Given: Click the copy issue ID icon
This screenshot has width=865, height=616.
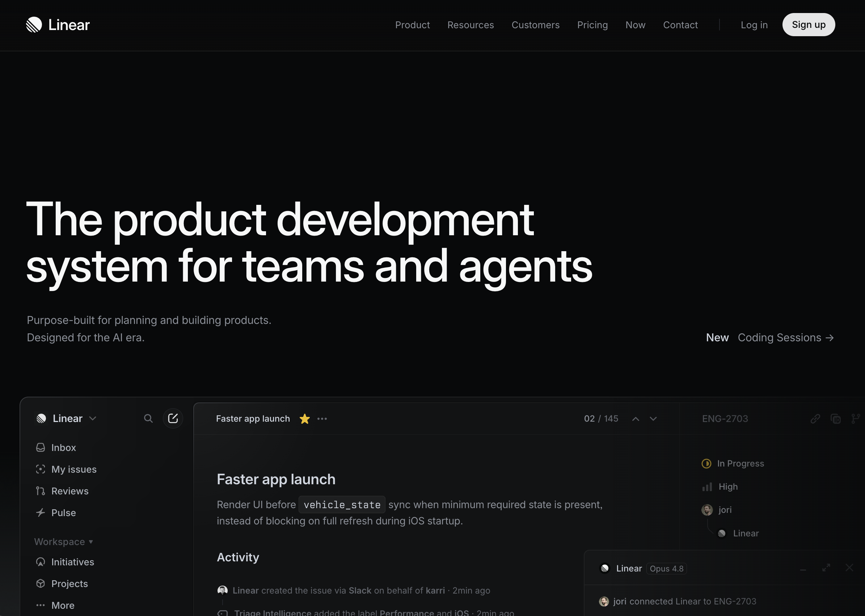Looking at the screenshot, I should coord(835,418).
